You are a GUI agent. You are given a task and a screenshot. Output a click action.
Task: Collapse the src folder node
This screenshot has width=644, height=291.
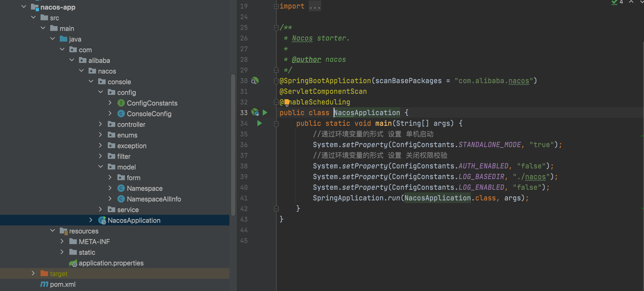33,17
